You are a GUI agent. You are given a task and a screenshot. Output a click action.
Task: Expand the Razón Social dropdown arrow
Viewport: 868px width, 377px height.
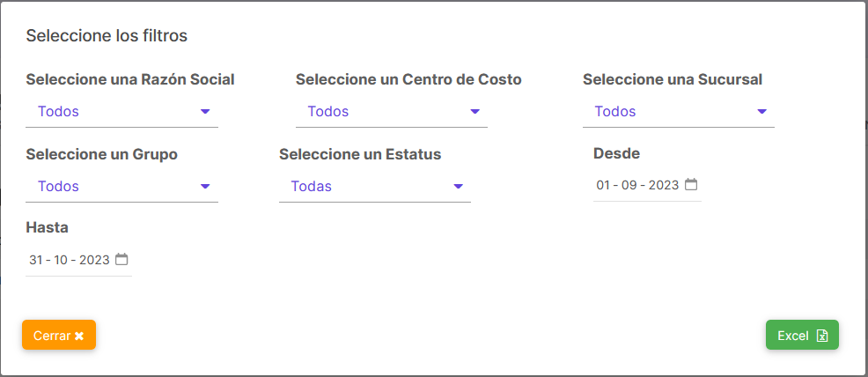(205, 111)
